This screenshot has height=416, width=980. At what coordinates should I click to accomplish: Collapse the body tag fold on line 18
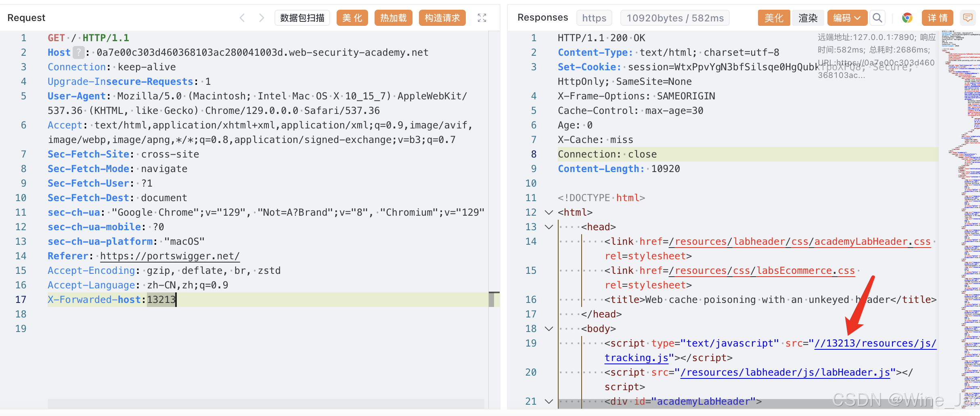pyautogui.click(x=549, y=329)
